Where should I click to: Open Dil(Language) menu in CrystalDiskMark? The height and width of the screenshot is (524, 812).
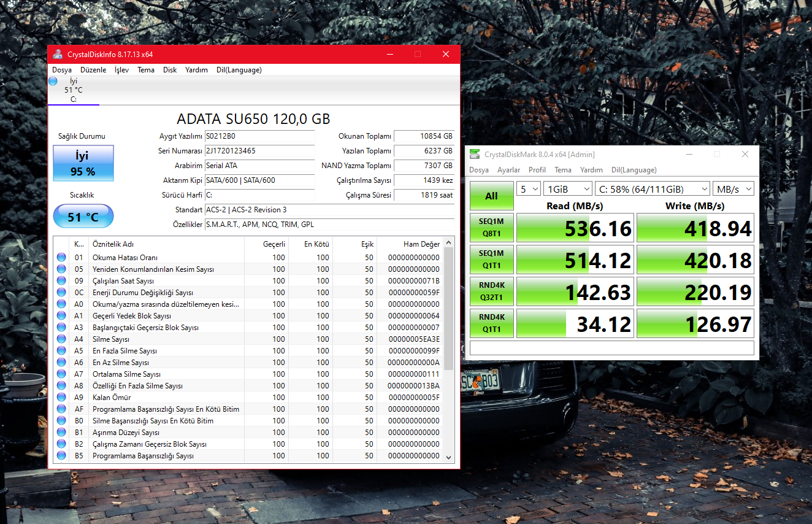click(634, 170)
